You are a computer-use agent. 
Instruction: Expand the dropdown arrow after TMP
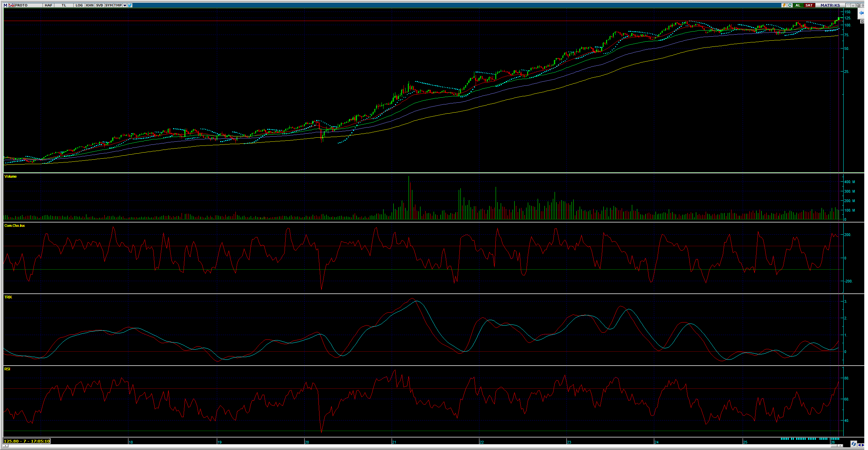tap(125, 5)
